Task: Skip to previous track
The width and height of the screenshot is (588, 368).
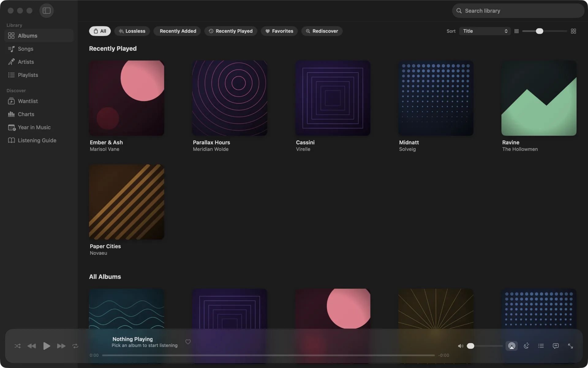Action: coord(32,346)
